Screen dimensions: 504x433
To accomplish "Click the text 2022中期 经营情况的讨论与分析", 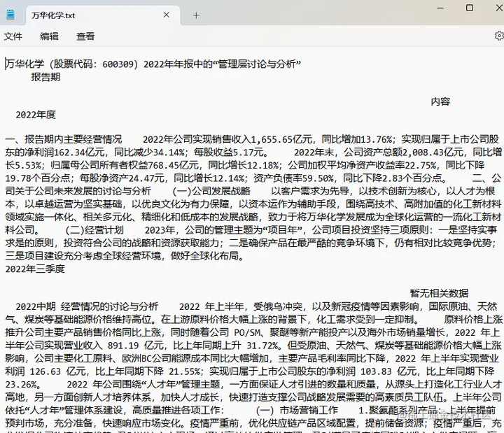I will (x=87, y=306).
